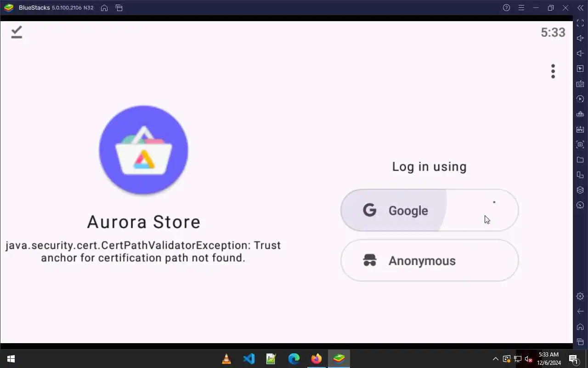The width and height of the screenshot is (588, 368).
Task: Open media folder in BlueStacks sidebar
Action: click(x=580, y=160)
